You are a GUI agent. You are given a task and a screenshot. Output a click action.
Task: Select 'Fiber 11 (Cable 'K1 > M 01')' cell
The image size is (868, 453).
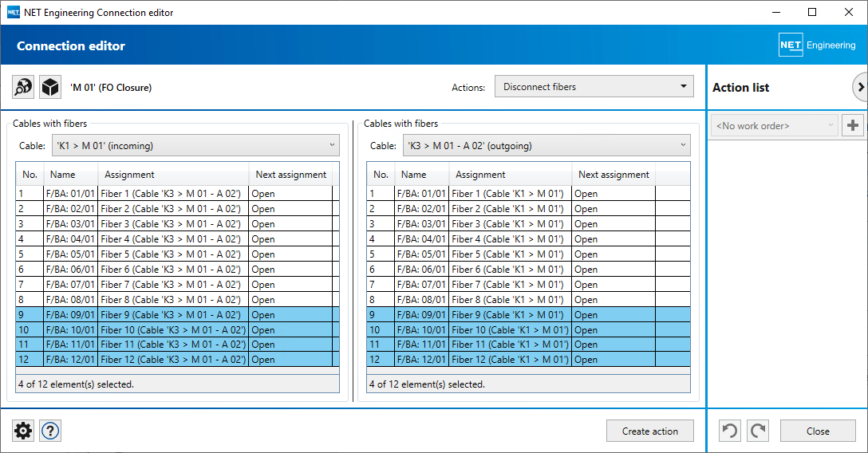(511, 344)
